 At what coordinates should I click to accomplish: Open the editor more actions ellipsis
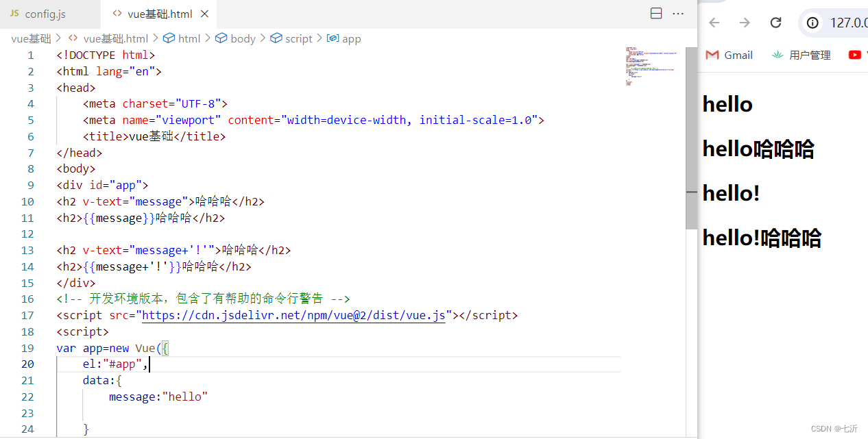pos(678,13)
